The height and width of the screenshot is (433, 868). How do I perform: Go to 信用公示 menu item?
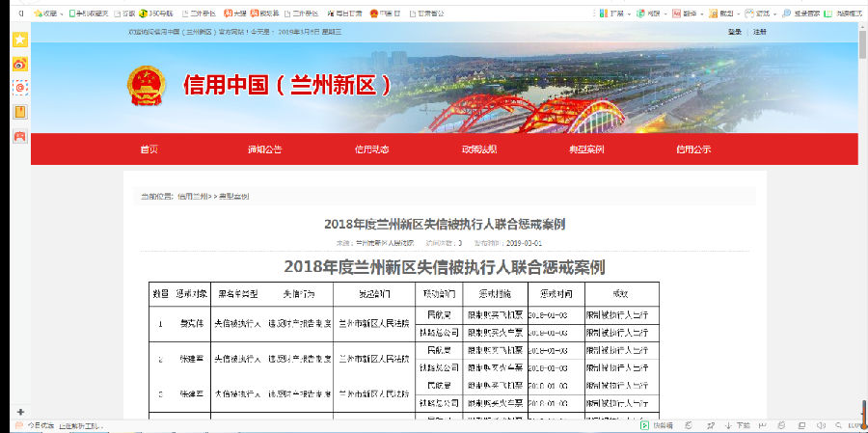(x=692, y=149)
